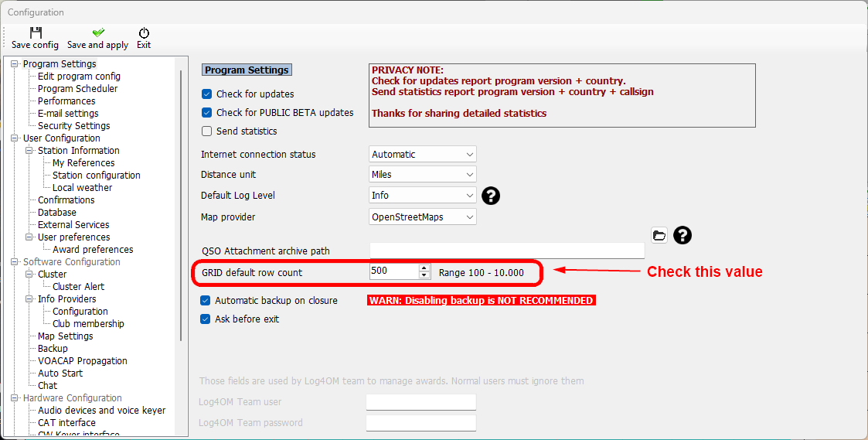This screenshot has width=868, height=440.
Task: Select Award preferences tree item
Action: click(x=93, y=249)
